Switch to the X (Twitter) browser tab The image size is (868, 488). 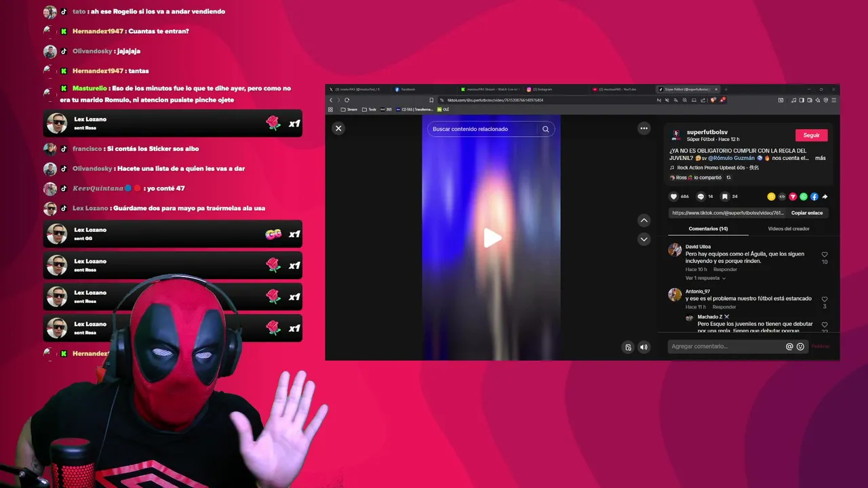click(358, 89)
